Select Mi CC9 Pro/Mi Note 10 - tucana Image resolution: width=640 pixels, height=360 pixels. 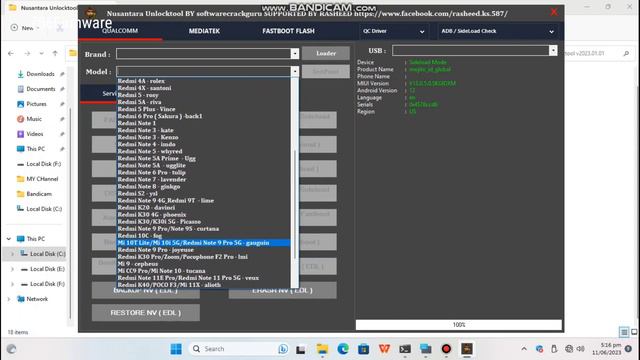[x=161, y=271]
